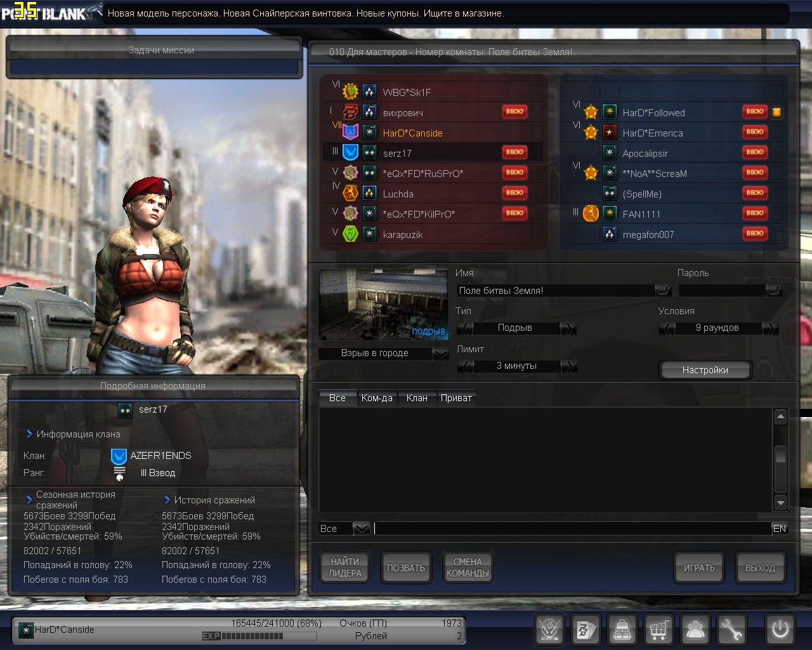
Task: Toggle the yellow marker beside HarD*Followed
Action: [x=776, y=112]
